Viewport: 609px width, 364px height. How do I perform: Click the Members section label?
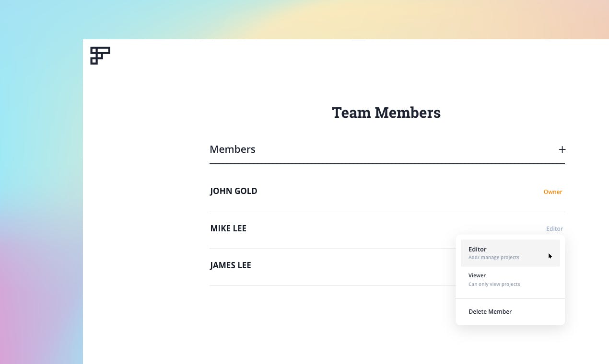pyautogui.click(x=233, y=149)
